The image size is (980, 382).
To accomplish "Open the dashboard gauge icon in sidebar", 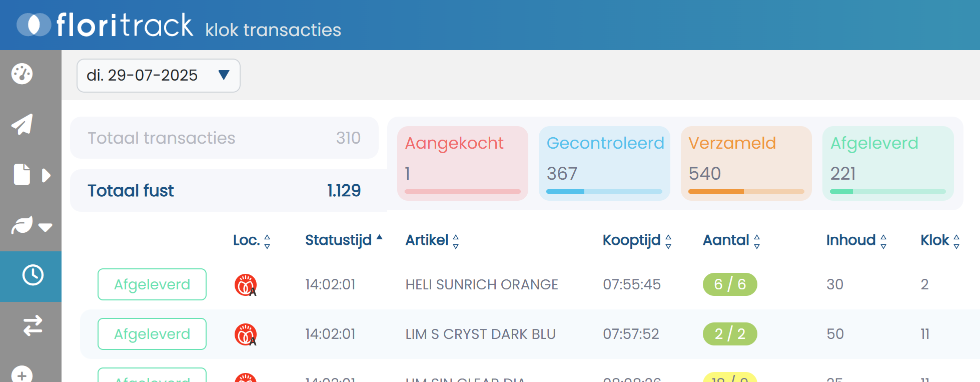I will 22,74.
